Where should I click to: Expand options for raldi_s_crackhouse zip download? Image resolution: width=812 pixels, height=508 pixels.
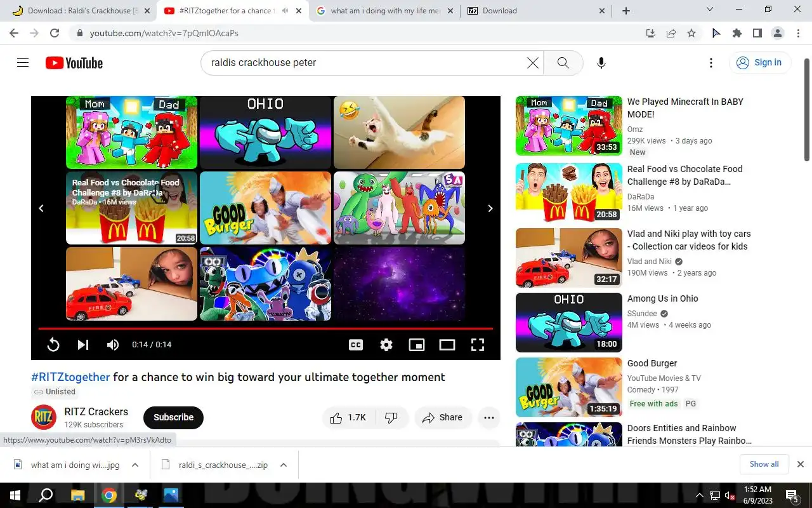point(284,465)
